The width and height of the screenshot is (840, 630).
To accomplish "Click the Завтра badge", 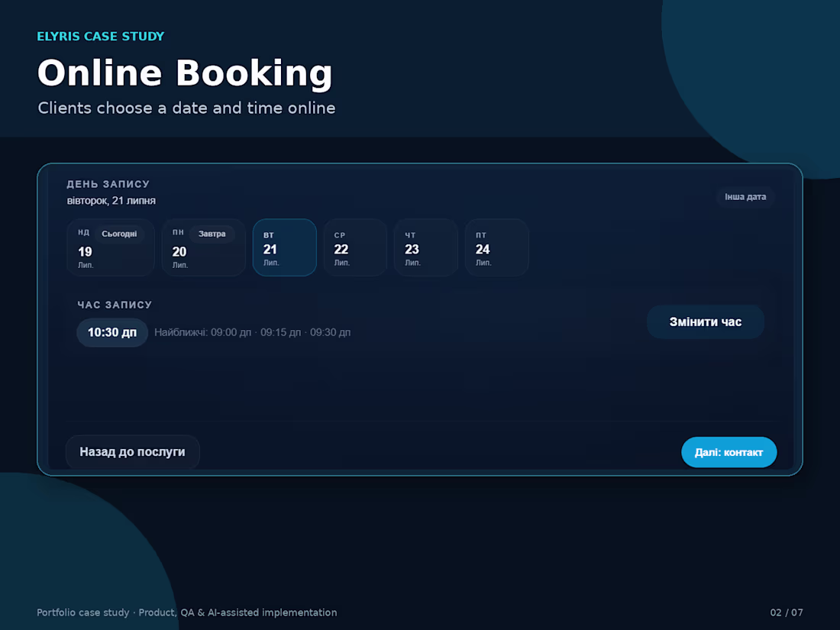I will pos(212,234).
